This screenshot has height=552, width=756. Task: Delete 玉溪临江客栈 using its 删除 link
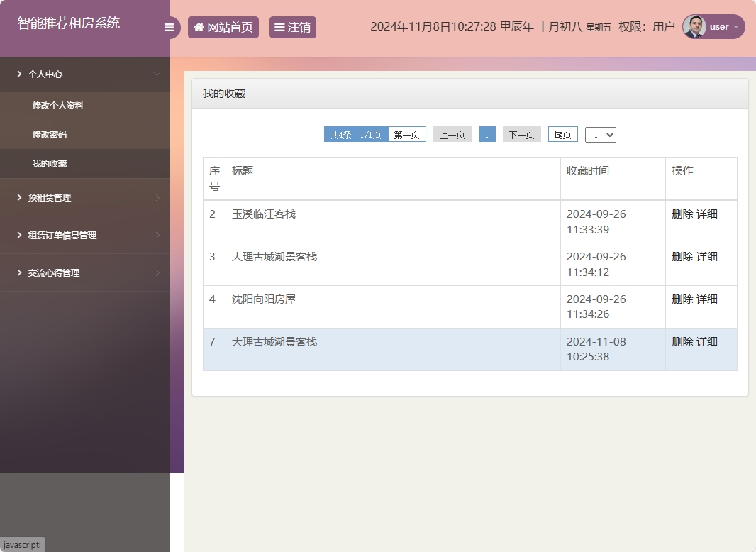(x=681, y=214)
